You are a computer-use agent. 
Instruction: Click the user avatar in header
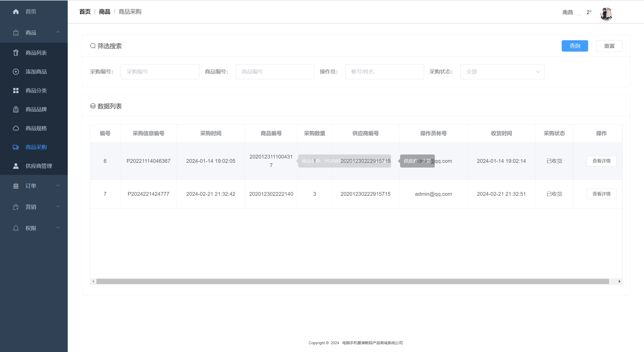[606, 14]
